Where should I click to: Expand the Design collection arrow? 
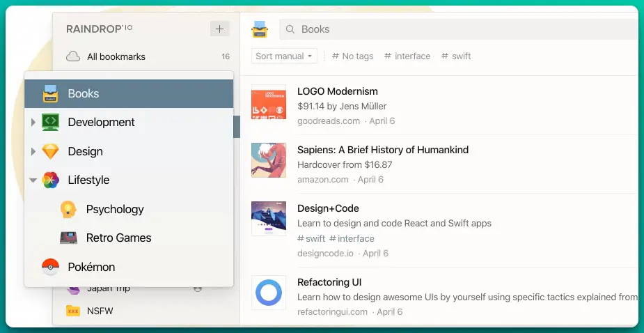(33, 152)
